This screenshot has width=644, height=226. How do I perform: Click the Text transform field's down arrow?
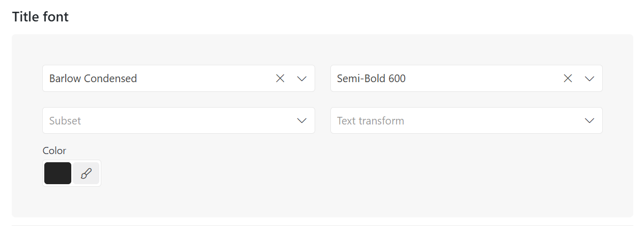(590, 120)
